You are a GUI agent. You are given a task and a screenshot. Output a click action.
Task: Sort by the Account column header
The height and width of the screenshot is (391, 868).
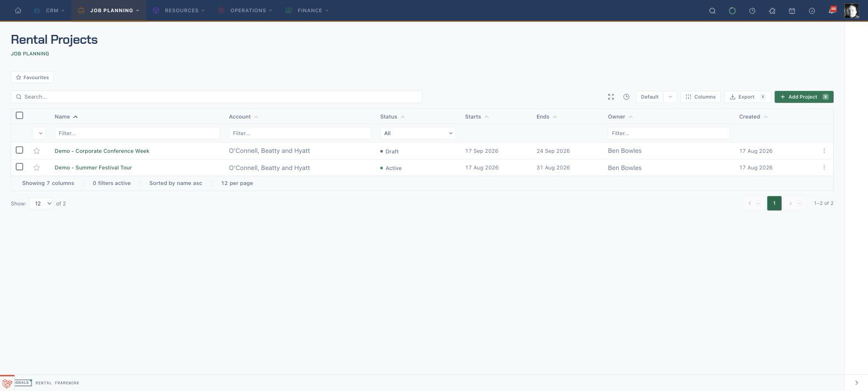[x=243, y=117]
